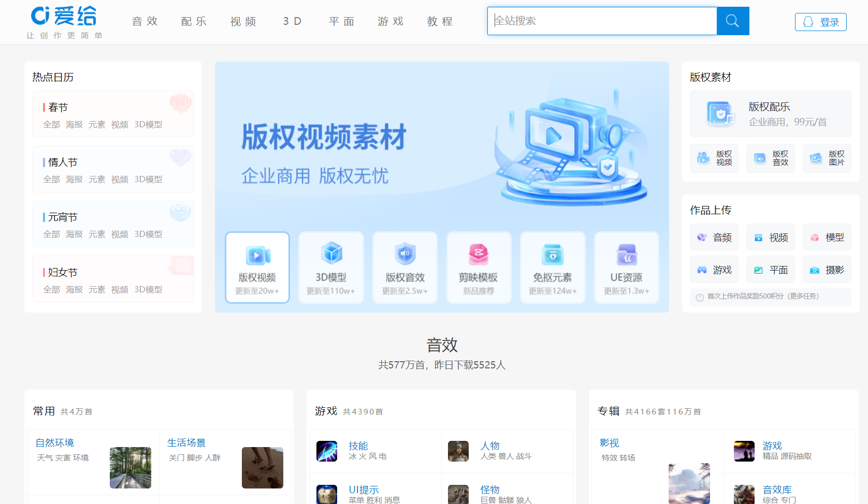Click 元素 under 妇女节
Screen dimensions: 868x504
coord(97,289)
